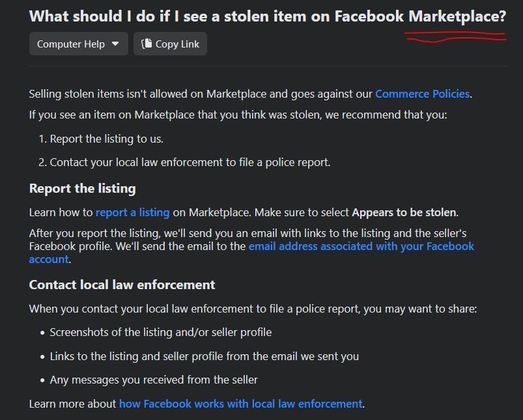Click the red underline beneath Marketplace
This screenshot has height=420, width=523.
456,36
